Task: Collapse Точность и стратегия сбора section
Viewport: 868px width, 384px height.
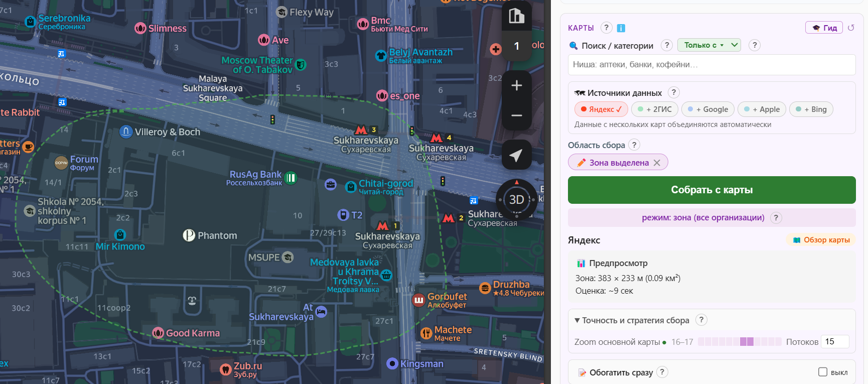Action: click(x=632, y=320)
